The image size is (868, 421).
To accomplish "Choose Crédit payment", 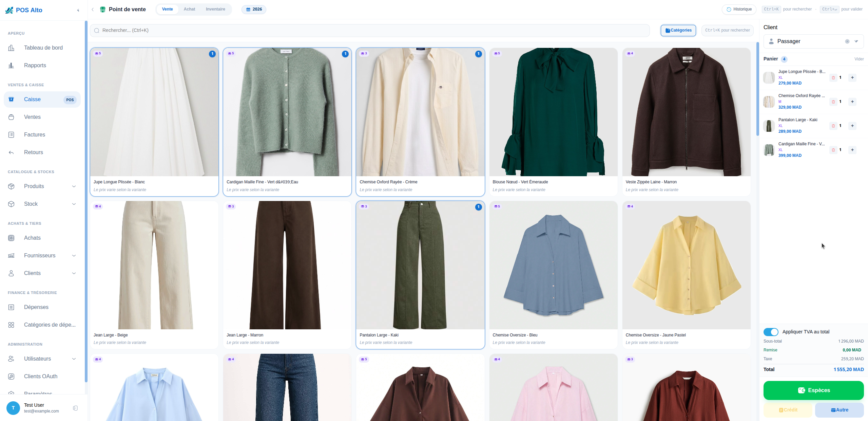I will pyautogui.click(x=788, y=410).
